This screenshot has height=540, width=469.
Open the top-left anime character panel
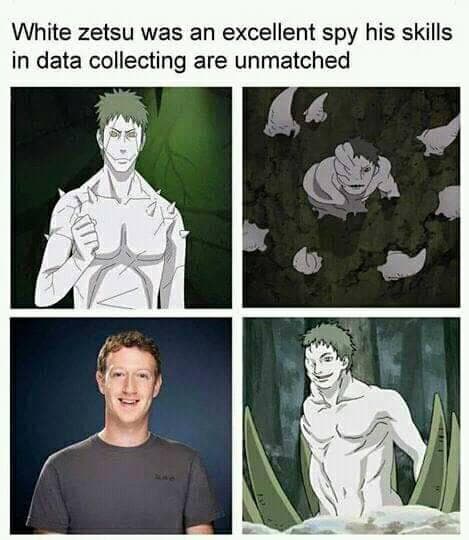(x=121, y=197)
